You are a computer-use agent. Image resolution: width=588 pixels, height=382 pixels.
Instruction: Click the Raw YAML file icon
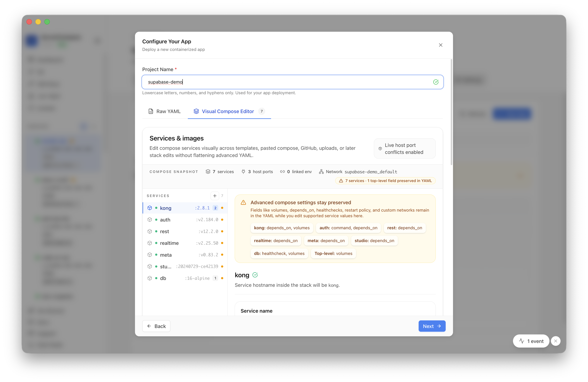coord(150,111)
